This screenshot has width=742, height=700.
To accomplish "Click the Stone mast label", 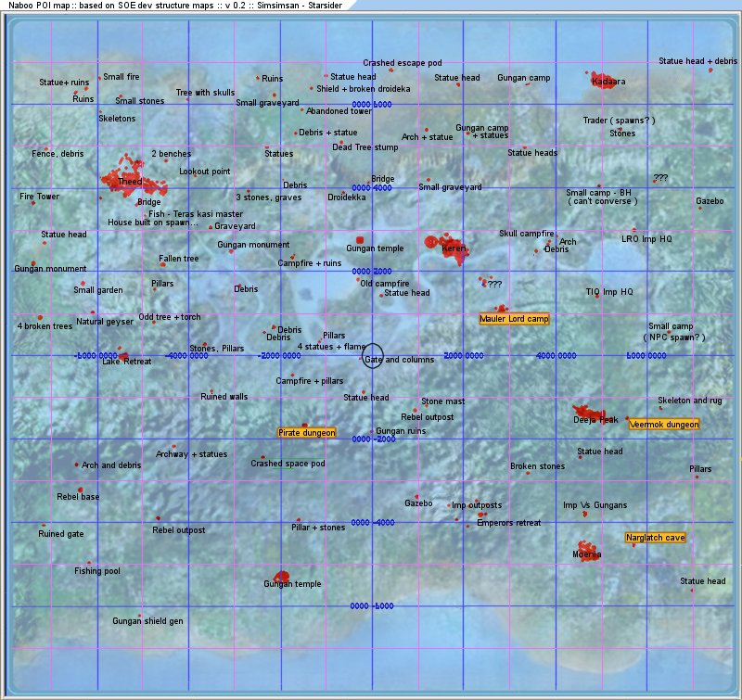I will click(x=443, y=401).
